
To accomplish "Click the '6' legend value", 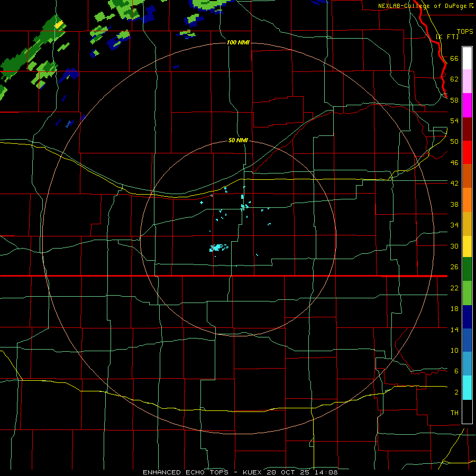I will (x=456, y=371).
